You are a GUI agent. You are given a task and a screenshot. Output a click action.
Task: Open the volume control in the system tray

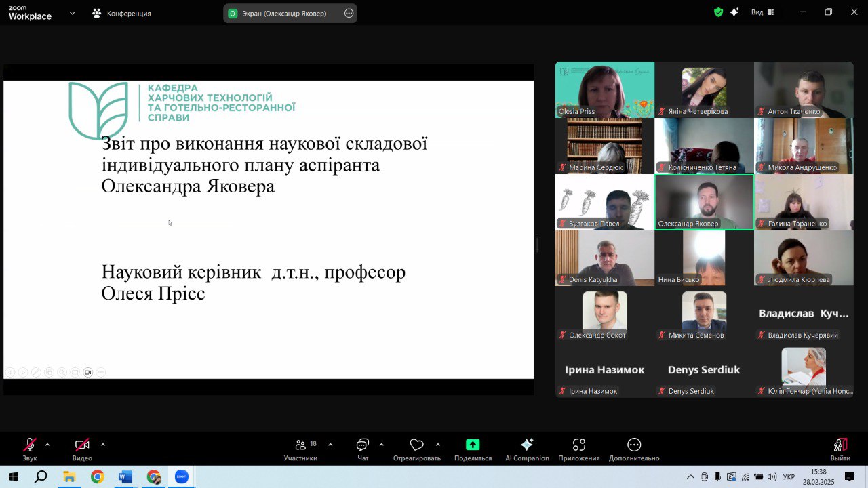(772, 476)
